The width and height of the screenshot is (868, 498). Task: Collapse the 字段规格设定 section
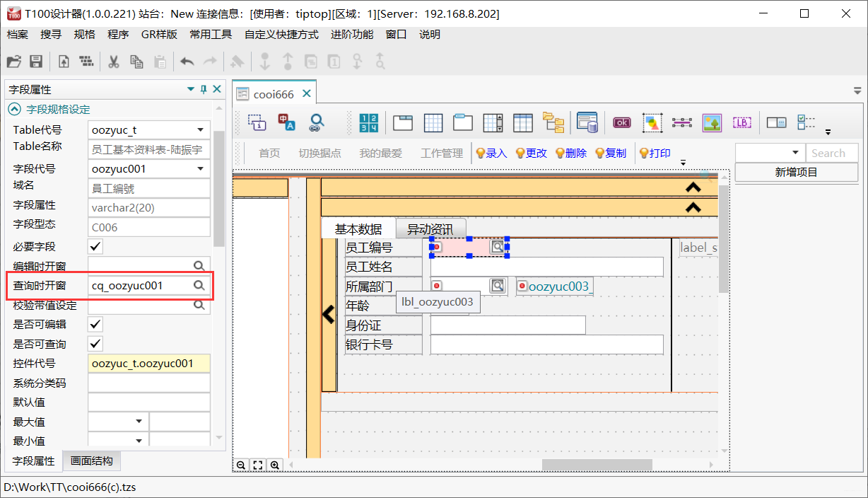pos(13,110)
